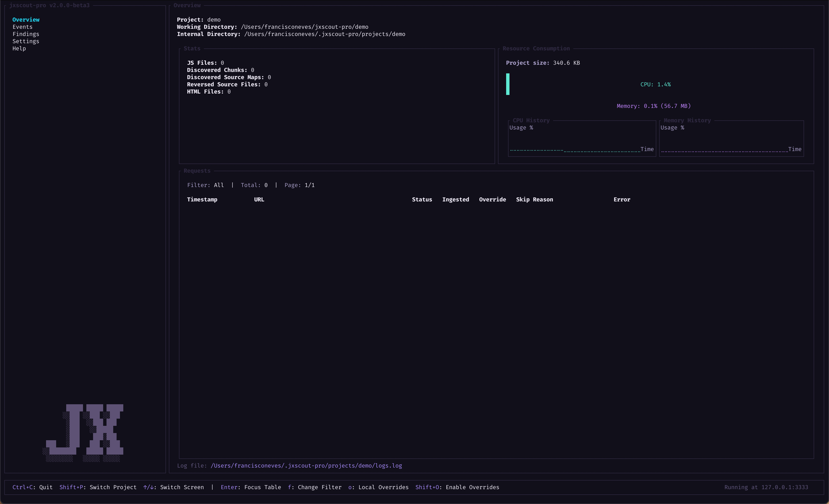Screen dimensions: 829x504
Task: Click the JX ASCII logo
Action: tap(83, 433)
